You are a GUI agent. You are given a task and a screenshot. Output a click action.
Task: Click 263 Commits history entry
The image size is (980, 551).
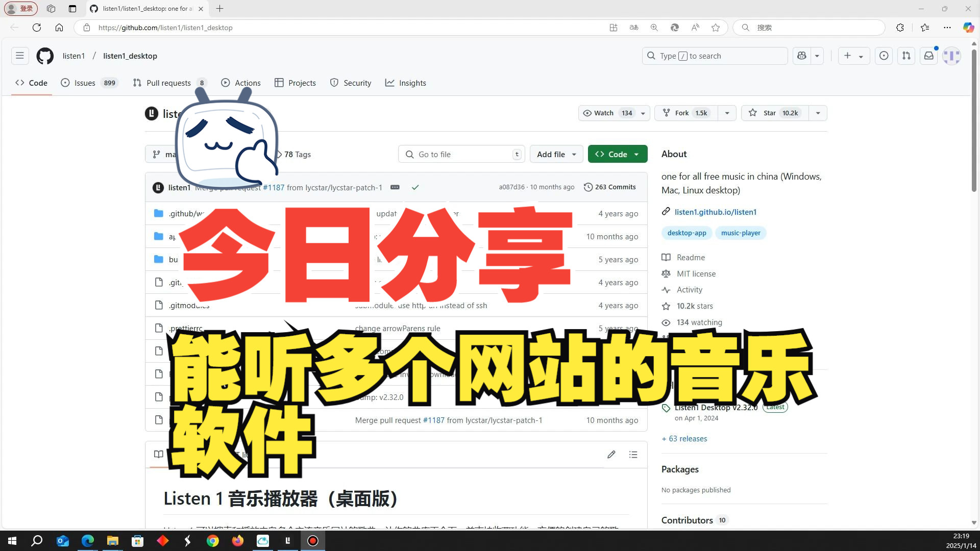click(610, 187)
